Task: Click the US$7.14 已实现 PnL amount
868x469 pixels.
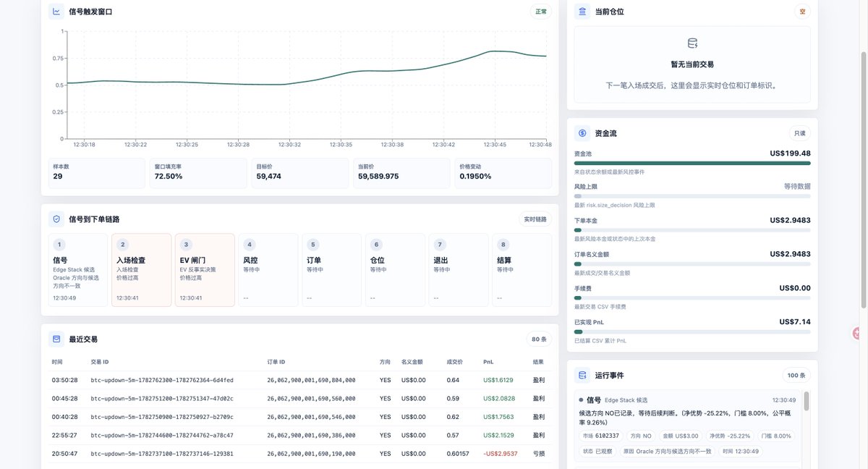Action: point(795,321)
